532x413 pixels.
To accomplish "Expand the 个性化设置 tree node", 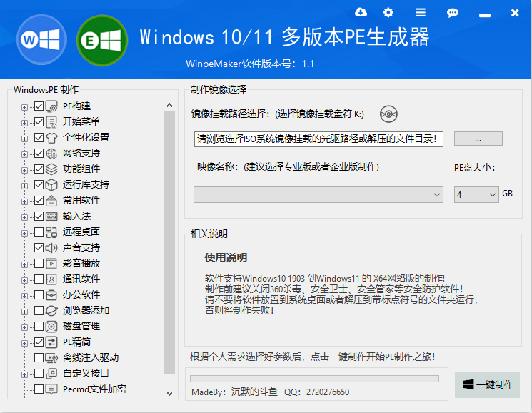I will click(x=24, y=139).
